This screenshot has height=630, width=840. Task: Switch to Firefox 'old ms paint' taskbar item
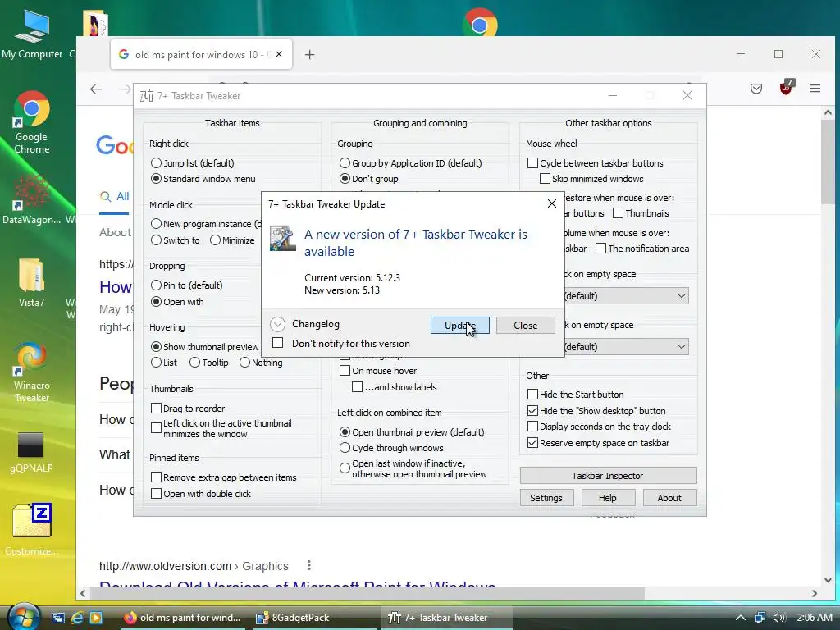coord(182,618)
